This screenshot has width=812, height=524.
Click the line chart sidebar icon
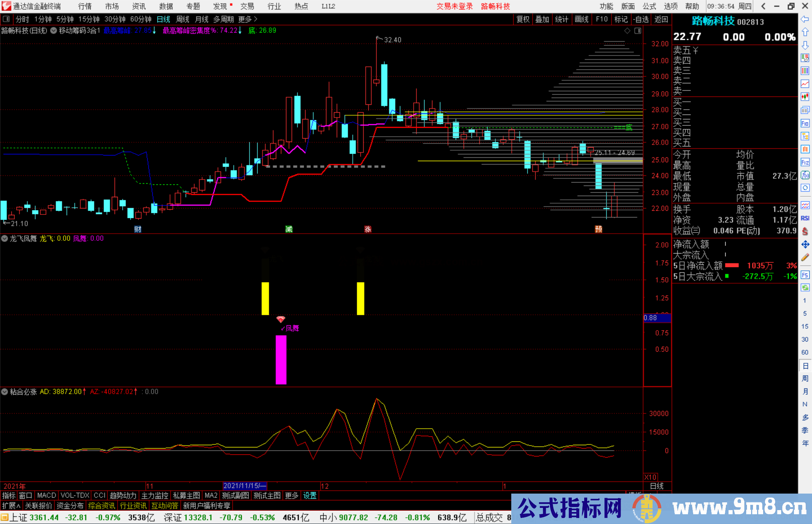(805, 84)
